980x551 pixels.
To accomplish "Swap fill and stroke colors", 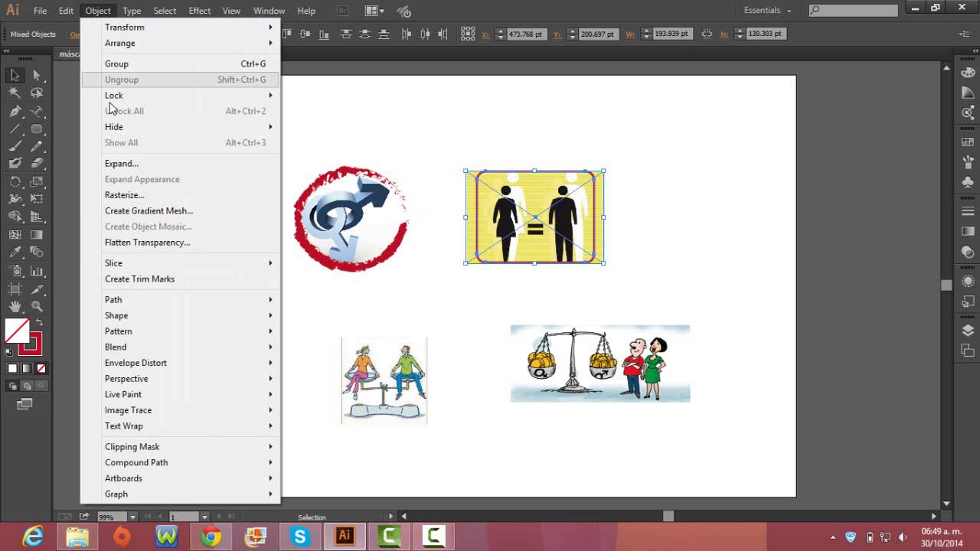I will pos(39,323).
